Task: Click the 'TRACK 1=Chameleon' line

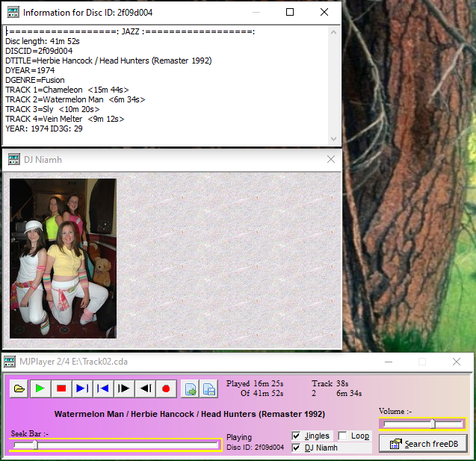Action: coord(67,90)
